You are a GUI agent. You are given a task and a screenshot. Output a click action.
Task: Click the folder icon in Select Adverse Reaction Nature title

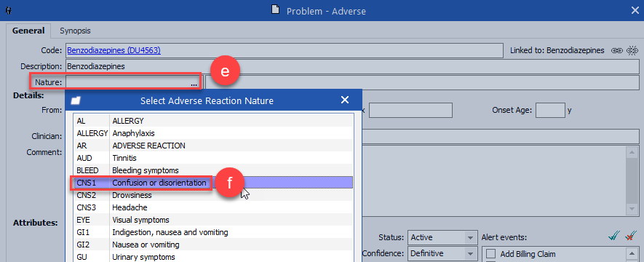pyautogui.click(x=75, y=100)
